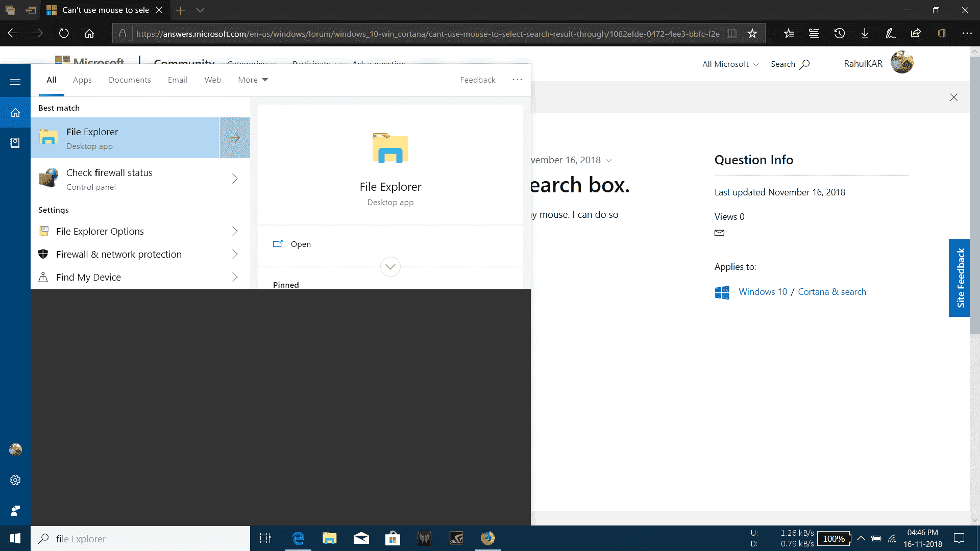Image resolution: width=980 pixels, height=551 pixels.
Task: Open the Cortana Notebook icon
Action: tap(15, 143)
